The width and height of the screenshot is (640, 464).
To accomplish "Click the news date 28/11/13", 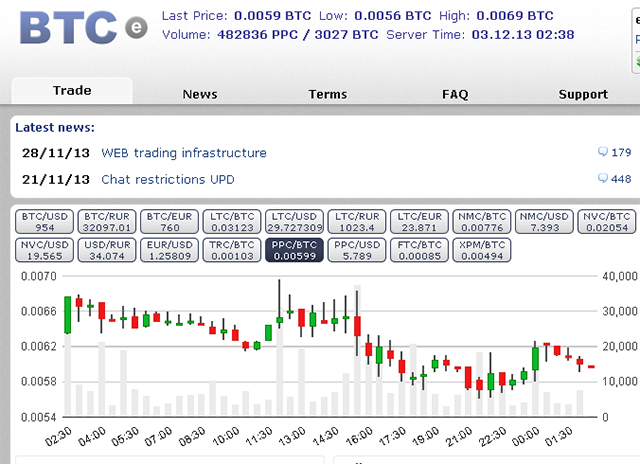I will coord(56,153).
